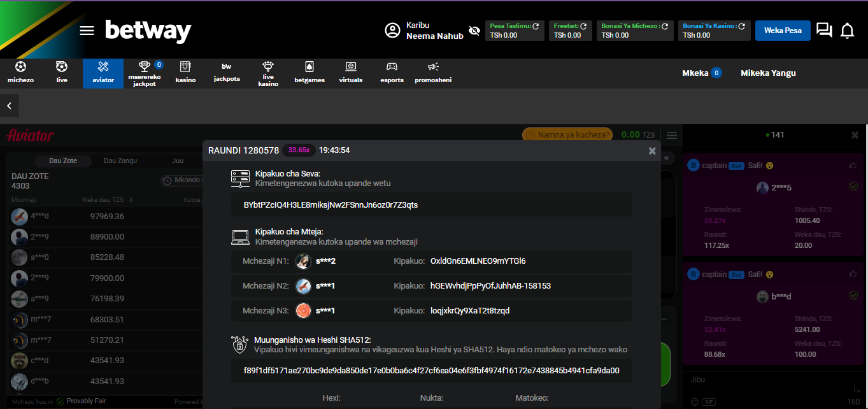Switch to Dau Zangu tab

coord(120,161)
